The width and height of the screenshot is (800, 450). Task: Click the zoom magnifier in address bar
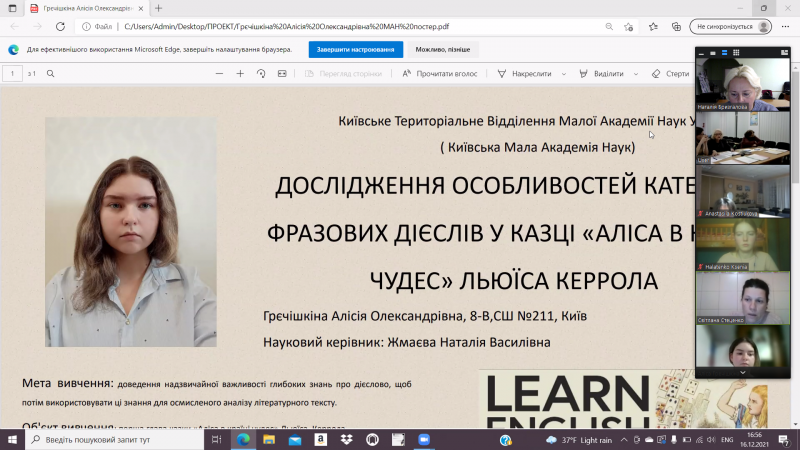[x=609, y=27]
